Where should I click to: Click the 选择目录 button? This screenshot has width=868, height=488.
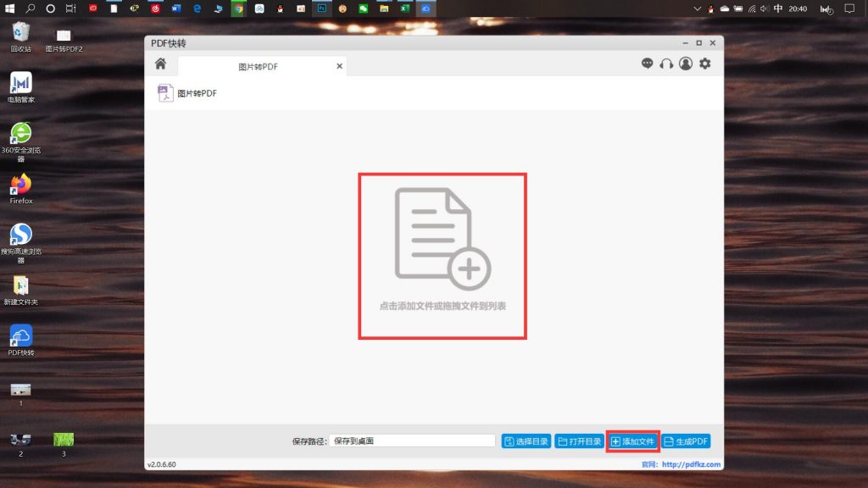click(x=526, y=441)
